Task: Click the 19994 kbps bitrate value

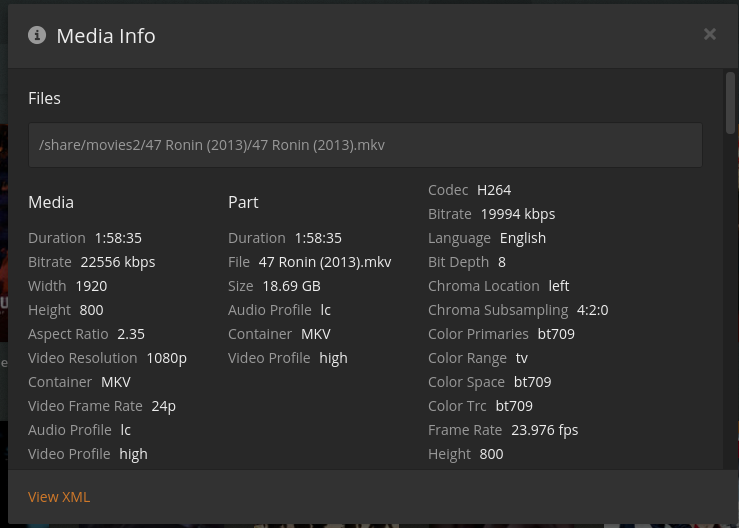Action: (517, 214)
